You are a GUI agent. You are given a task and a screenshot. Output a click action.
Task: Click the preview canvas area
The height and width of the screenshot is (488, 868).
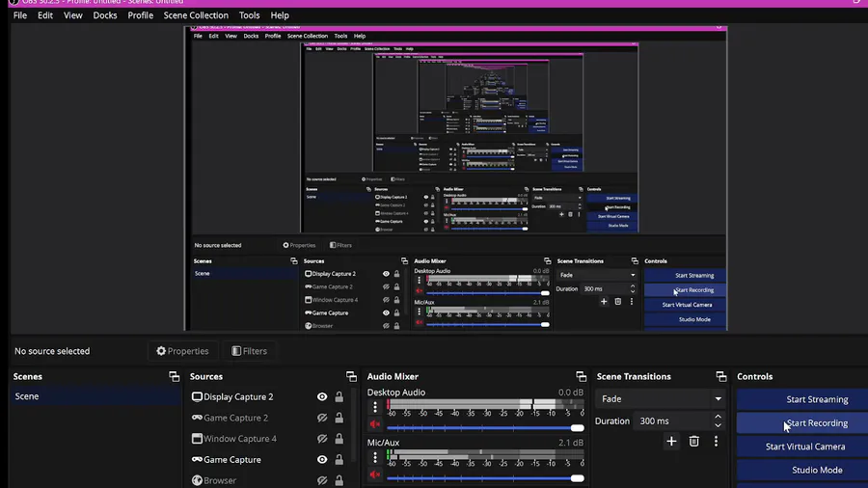click(x=455, y=178)
